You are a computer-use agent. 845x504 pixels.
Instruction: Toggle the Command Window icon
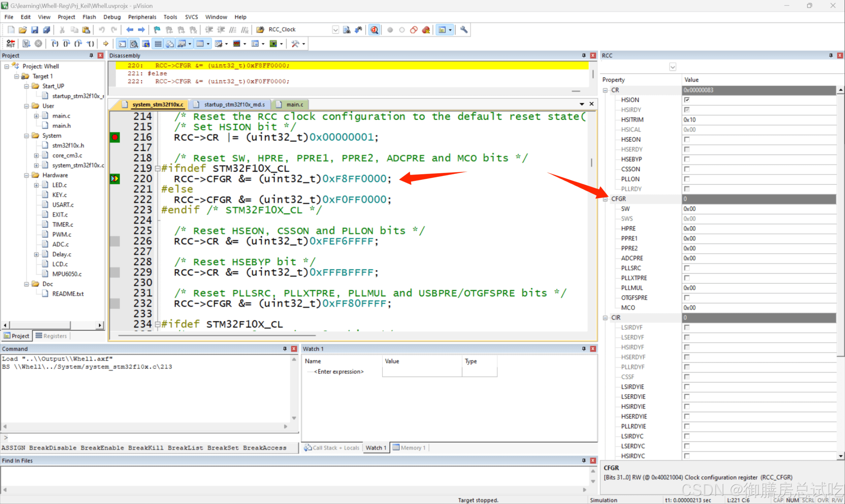(122, 44)
